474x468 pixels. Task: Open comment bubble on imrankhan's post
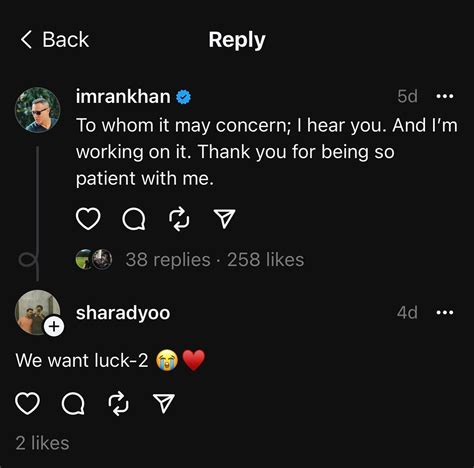[x=134, y=219]
